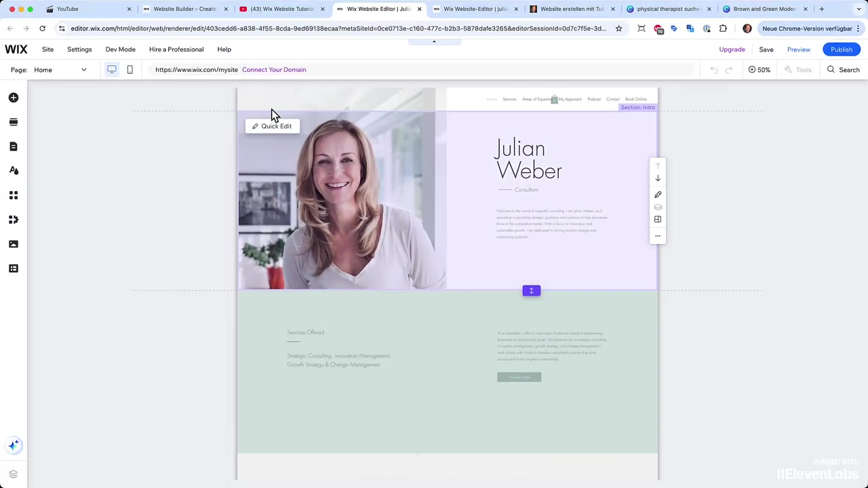Select the Services Offered text
The image size is (868, 488).
(x=305, y=333)
